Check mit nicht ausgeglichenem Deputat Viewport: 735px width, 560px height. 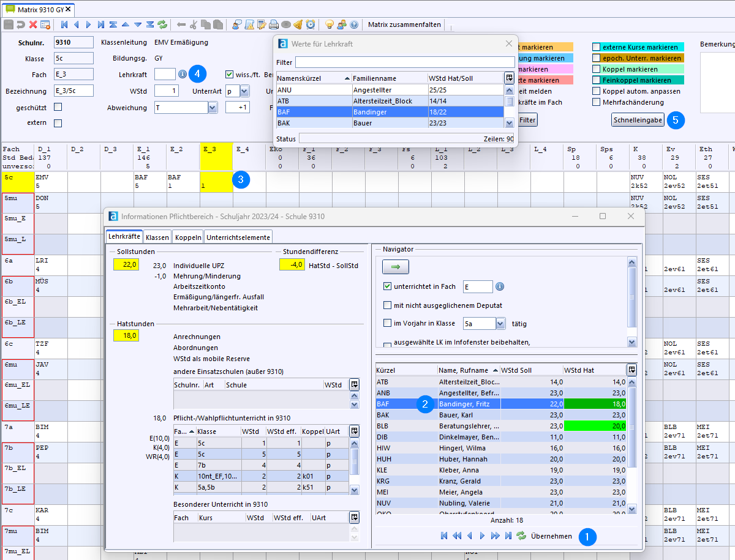387,305
